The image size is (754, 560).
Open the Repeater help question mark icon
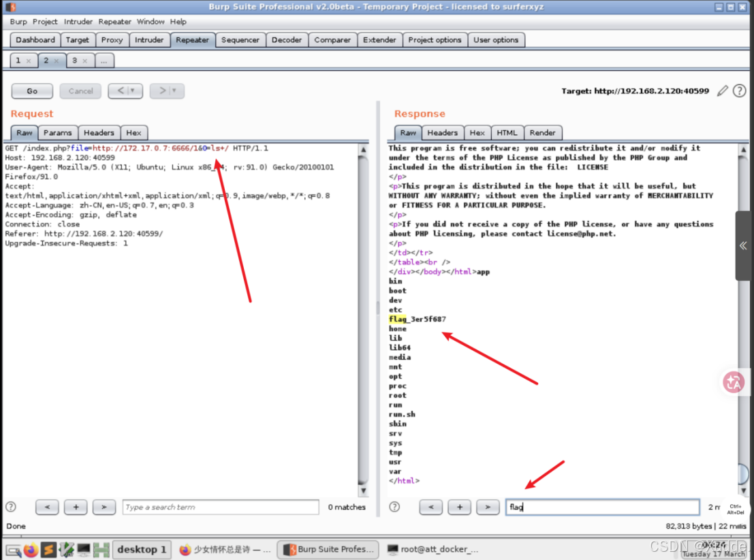coord(740,91)
